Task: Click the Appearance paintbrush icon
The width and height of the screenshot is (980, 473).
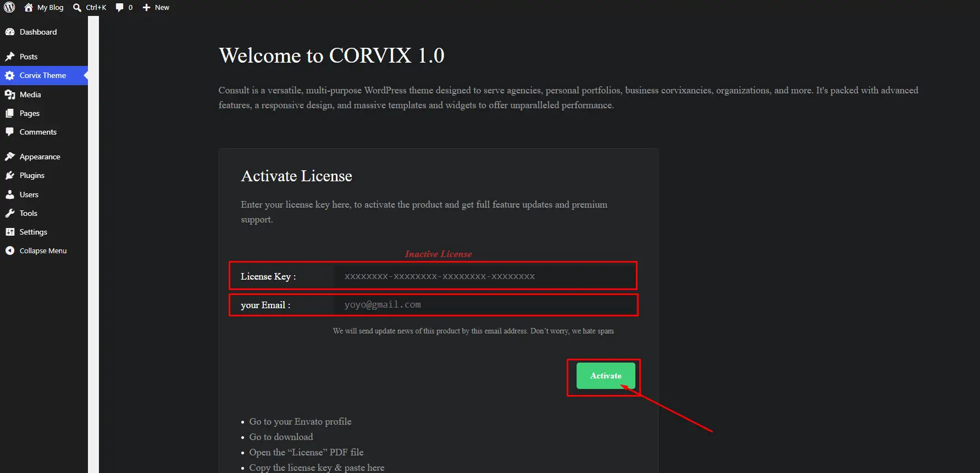Action: (10, 157)
